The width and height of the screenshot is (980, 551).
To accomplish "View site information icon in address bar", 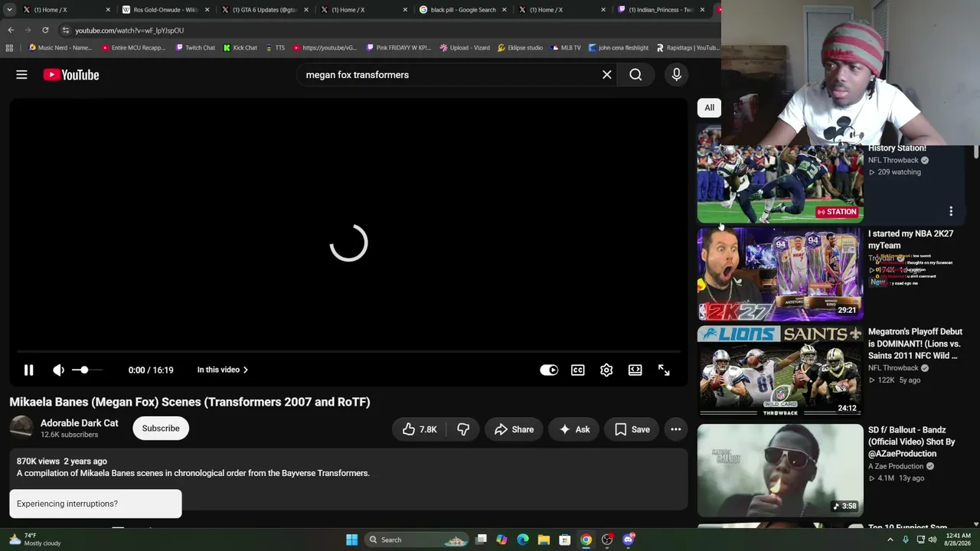I will pyautogui.click(x=66, y=30).
